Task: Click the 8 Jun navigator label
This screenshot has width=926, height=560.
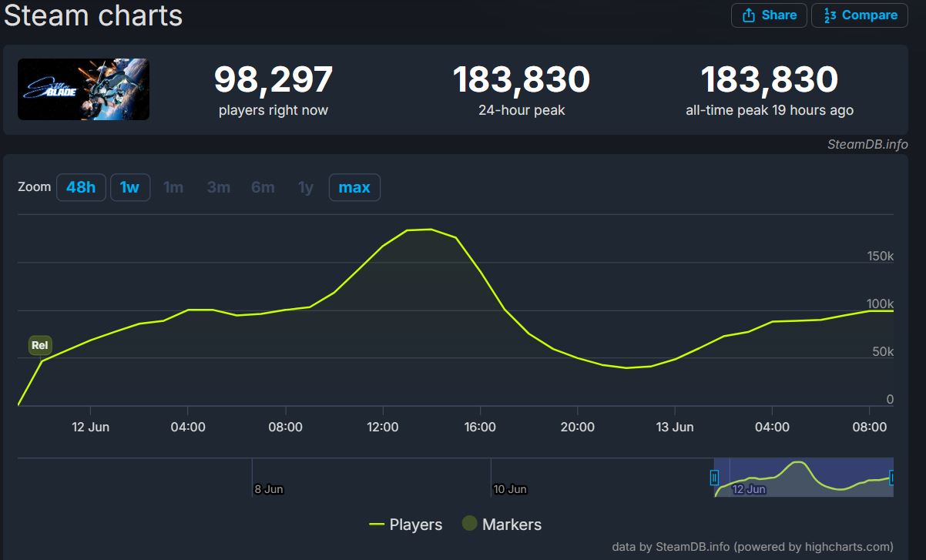Action: (269, 489)
